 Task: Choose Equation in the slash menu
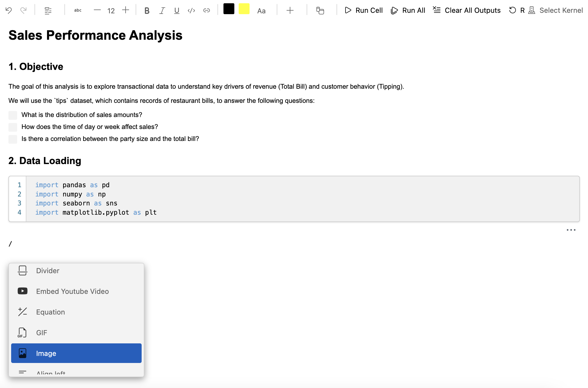50,312
